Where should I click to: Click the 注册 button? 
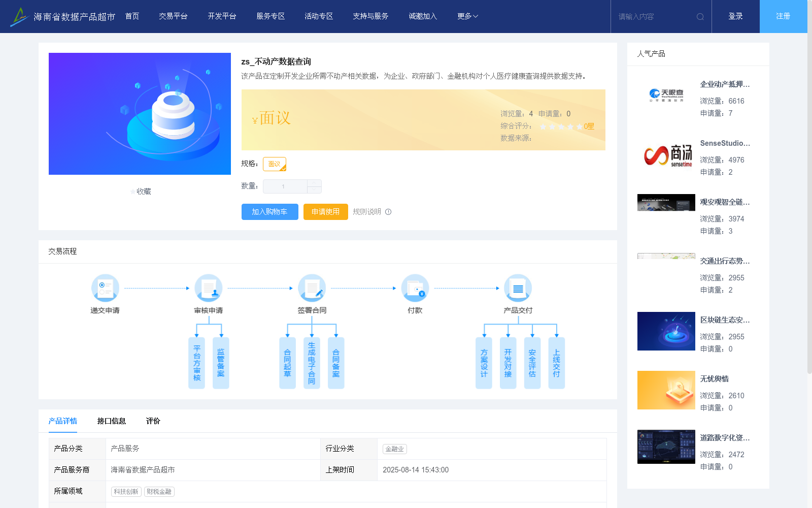[x=784, y=16]
